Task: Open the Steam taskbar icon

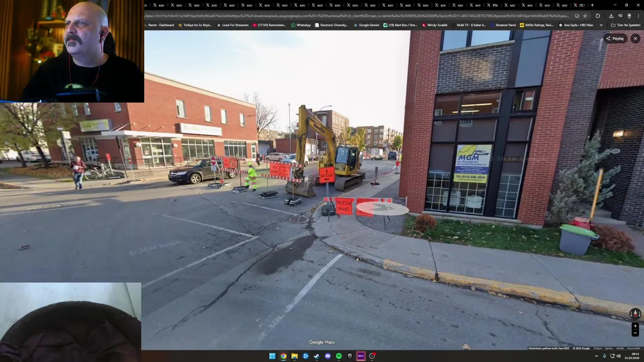Action: [x=316, y=356]
